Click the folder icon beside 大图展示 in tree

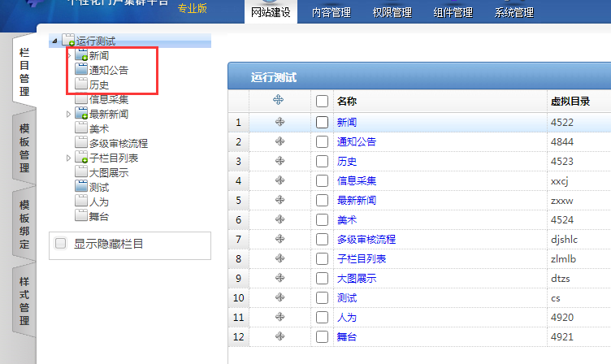[81, 172]
